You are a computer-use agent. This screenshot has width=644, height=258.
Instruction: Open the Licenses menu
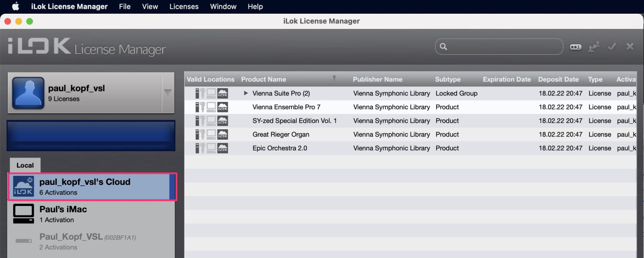coord(184,6)
